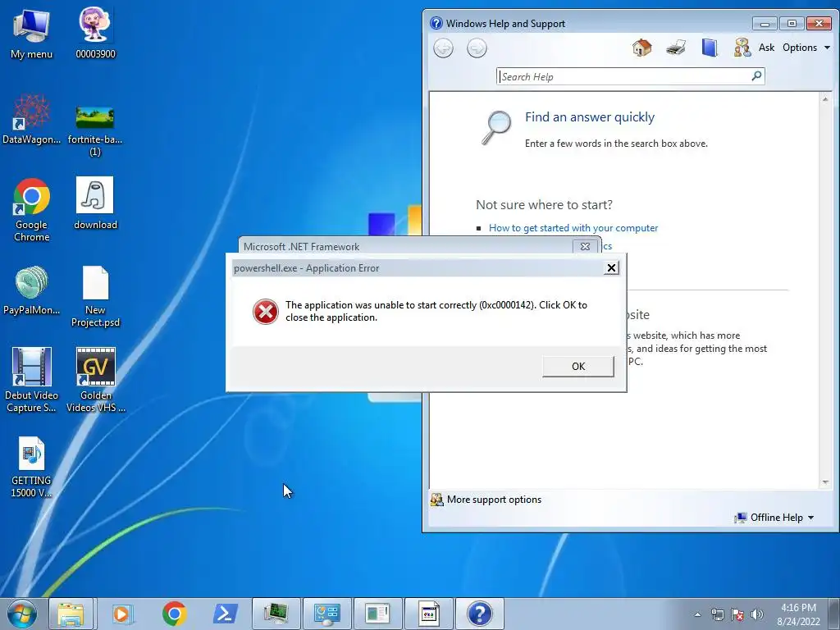Open How to get started with your computer
Screen dimensions: 840x630
tap(573, 228)
